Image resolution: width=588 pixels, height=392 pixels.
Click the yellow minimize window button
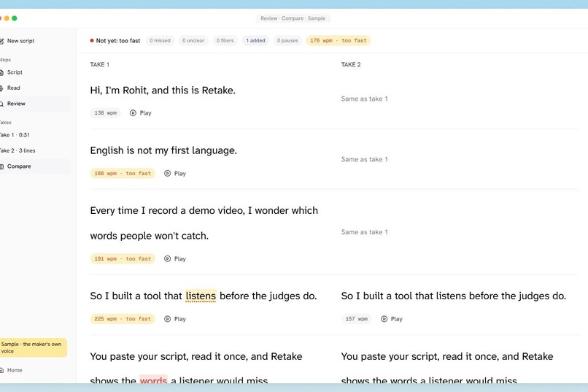coord(7,18)
